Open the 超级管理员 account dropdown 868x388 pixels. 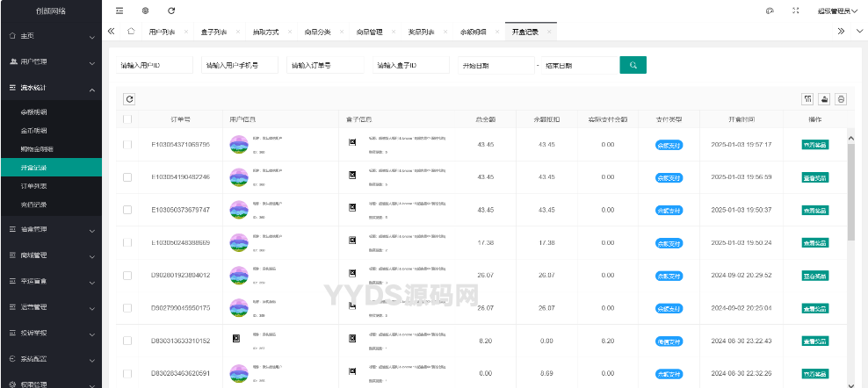click(x=837, y=11)
